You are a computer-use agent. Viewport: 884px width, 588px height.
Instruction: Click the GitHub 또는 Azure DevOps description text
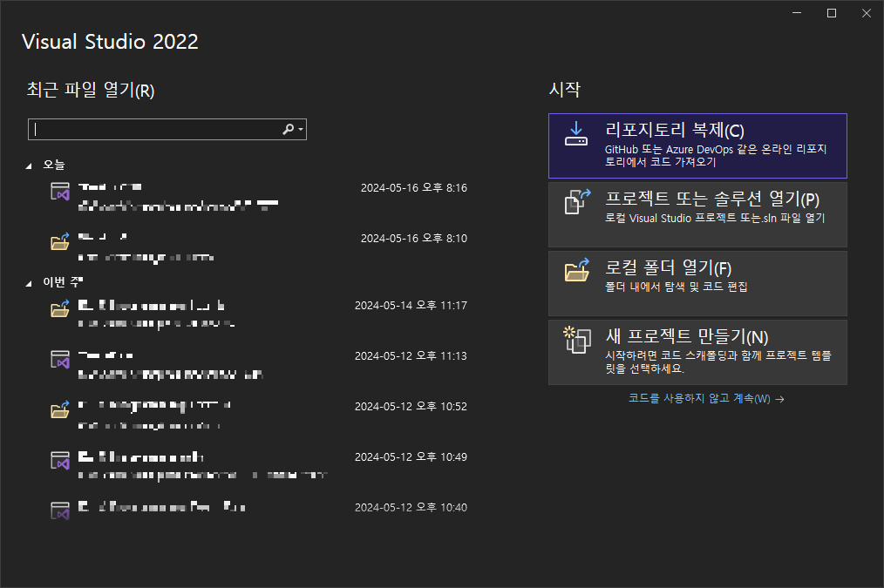pos(716,155)
